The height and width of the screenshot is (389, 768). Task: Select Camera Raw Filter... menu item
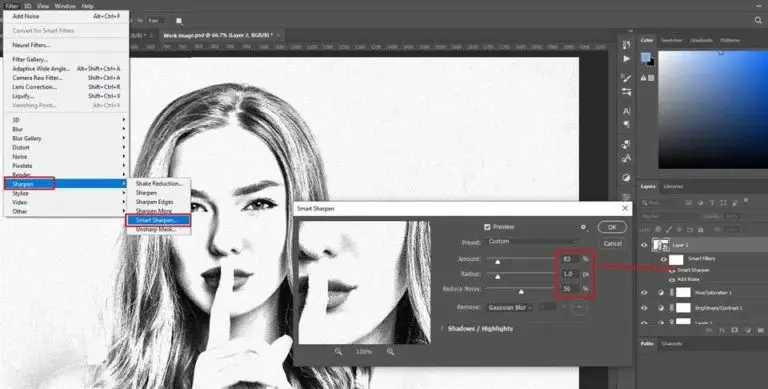(66, 78)
